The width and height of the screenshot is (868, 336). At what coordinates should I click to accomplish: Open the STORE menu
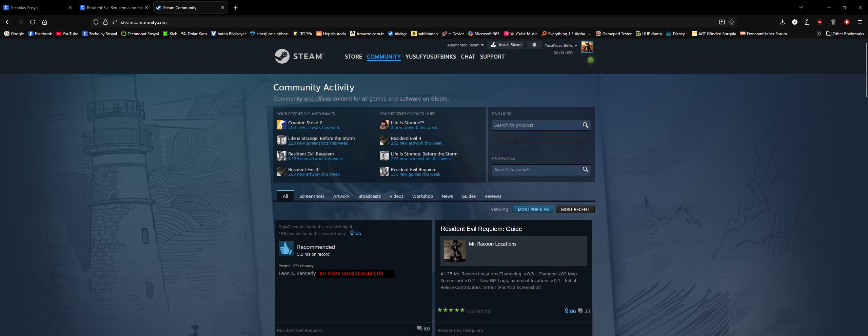353,57
